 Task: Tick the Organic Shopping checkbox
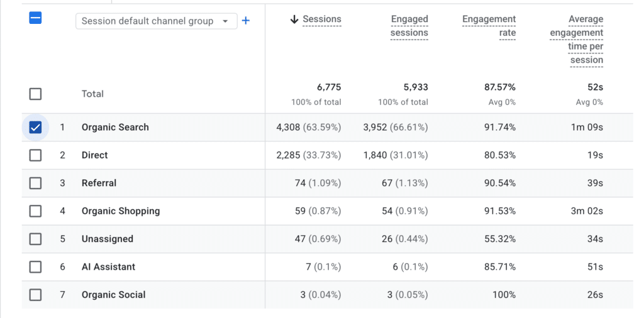pos(35,211)
